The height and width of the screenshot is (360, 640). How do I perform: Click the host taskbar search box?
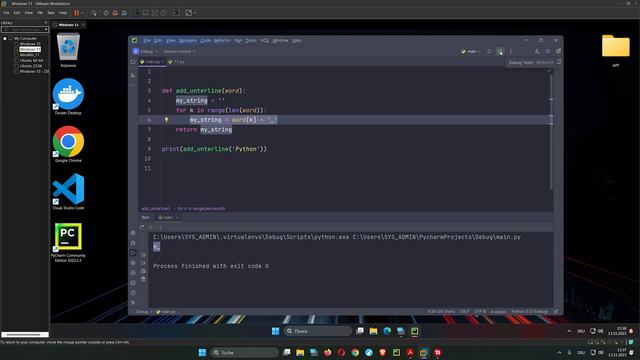(244, 352)
